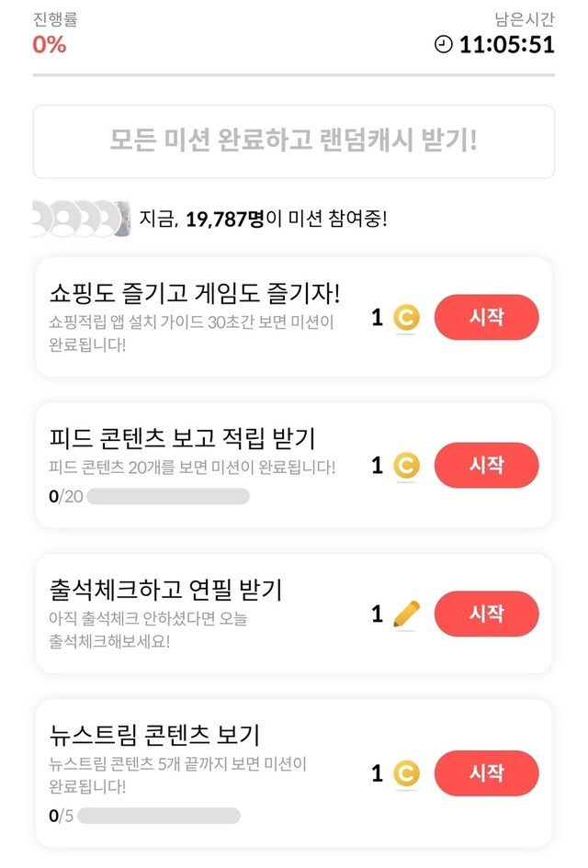588x868 pixels.
Task: Click pencil icon in 출석체크 mission
Action: coord(405,614)
